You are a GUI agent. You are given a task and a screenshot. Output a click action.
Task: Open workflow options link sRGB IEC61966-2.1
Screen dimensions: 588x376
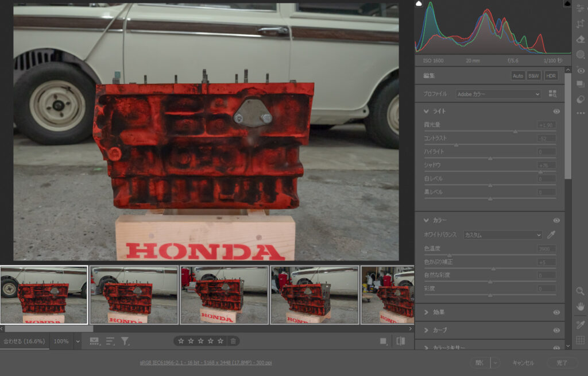206,362
